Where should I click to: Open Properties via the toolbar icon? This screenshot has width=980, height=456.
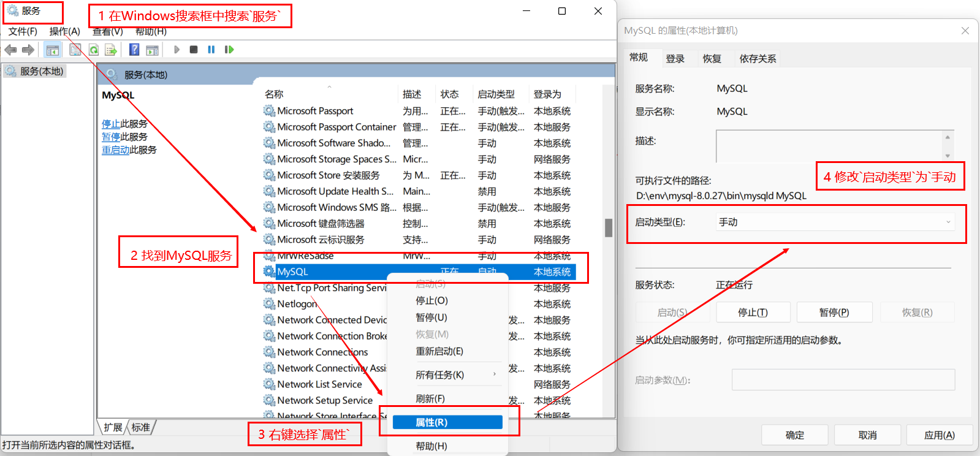[75, 50]
